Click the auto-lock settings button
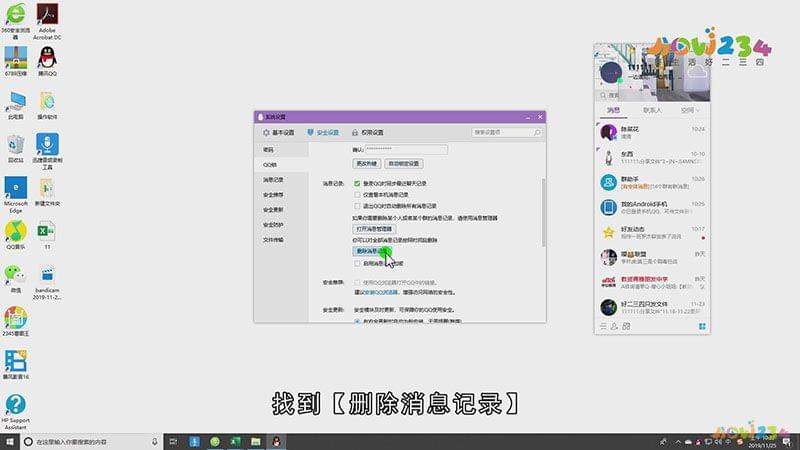This screenshot has width=800, height=450. 404,164
